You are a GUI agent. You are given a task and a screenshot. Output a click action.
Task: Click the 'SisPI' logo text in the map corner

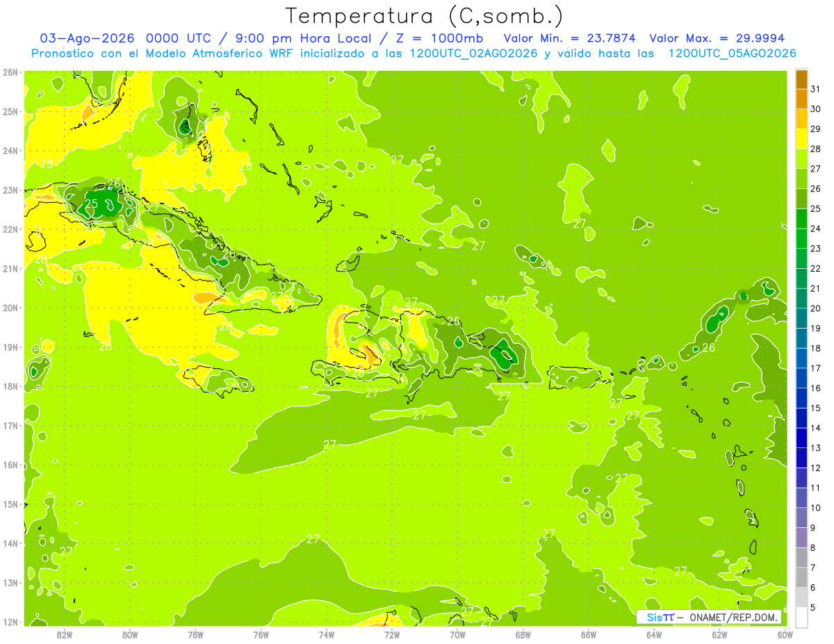tap(660, 617)
